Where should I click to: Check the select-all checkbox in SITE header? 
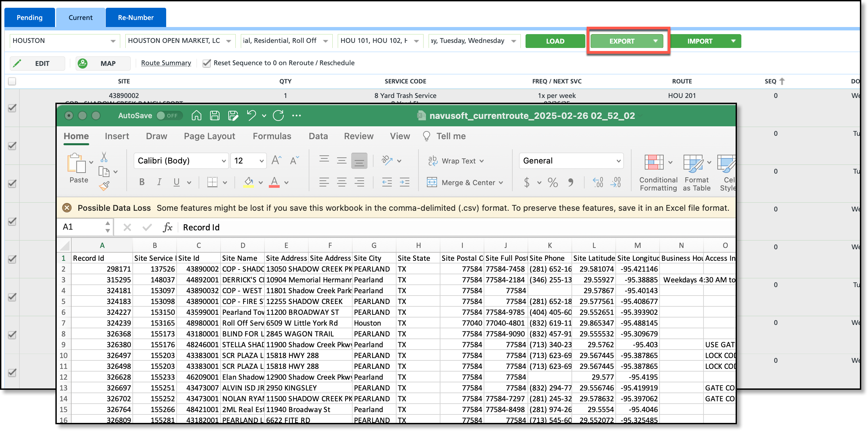12,81
